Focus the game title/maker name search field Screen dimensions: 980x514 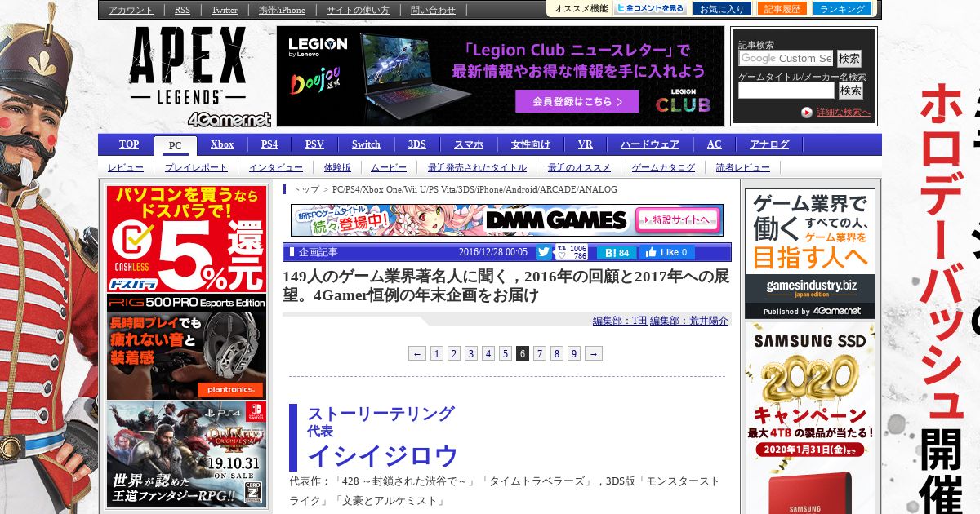(786, 90)
